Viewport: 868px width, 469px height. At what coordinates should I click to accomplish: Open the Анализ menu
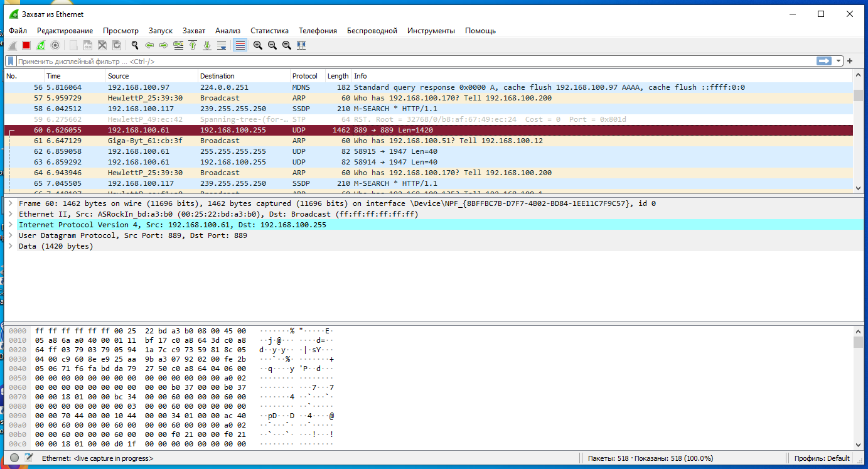pyautogui.click(x=228, y=30)
